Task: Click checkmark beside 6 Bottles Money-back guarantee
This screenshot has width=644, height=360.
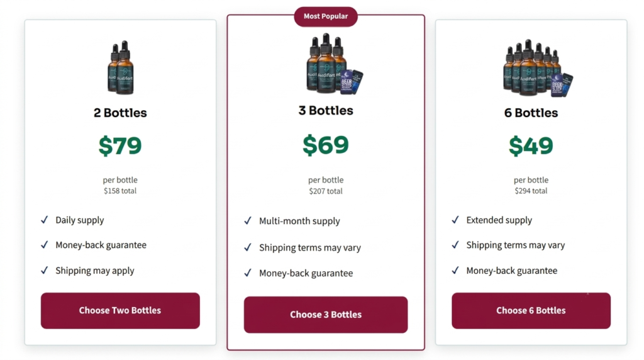Action: 455,271
